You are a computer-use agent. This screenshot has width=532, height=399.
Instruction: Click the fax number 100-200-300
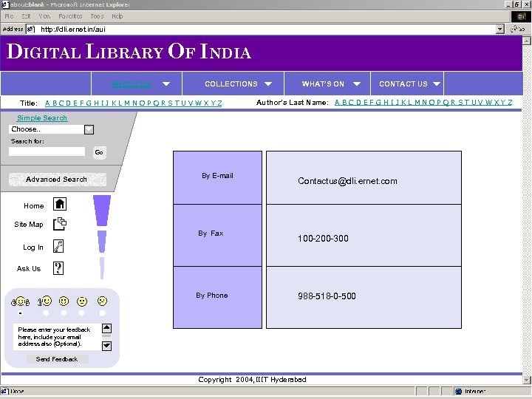pyautogui.click(x=323, y=239)
